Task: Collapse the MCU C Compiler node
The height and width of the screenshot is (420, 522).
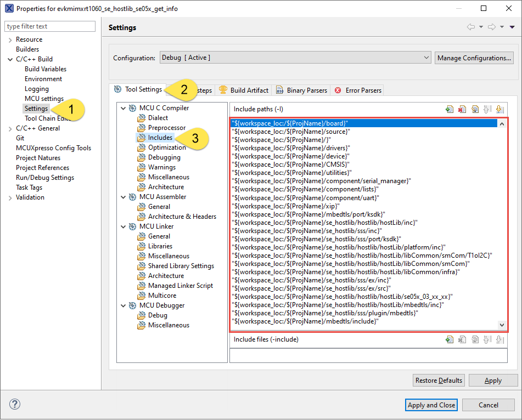Action: [x=123, y=108]
